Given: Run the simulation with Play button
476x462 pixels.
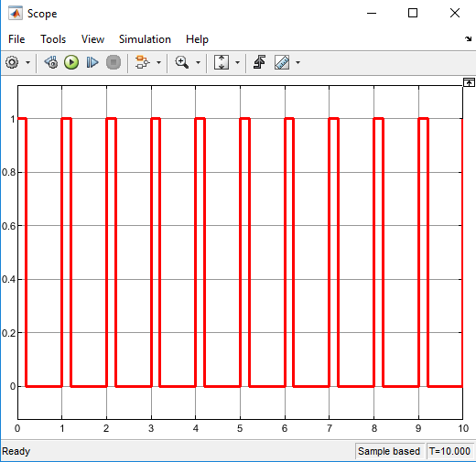Looking at the screenshot, I should click(x=71, y=62).
